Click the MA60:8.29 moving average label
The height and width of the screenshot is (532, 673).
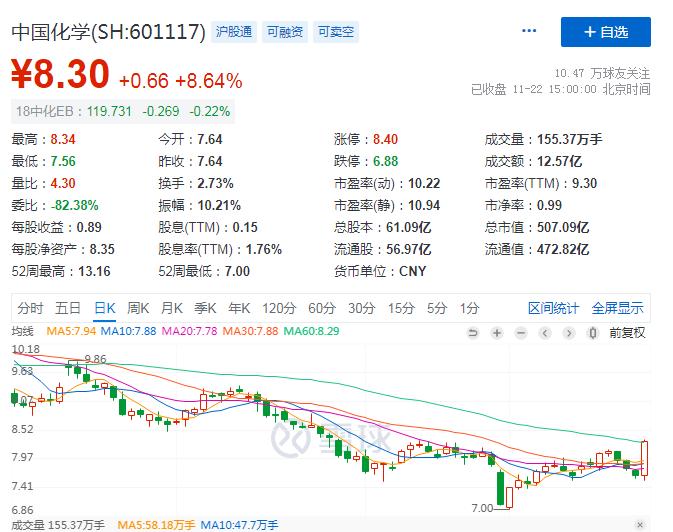[312, 331]
